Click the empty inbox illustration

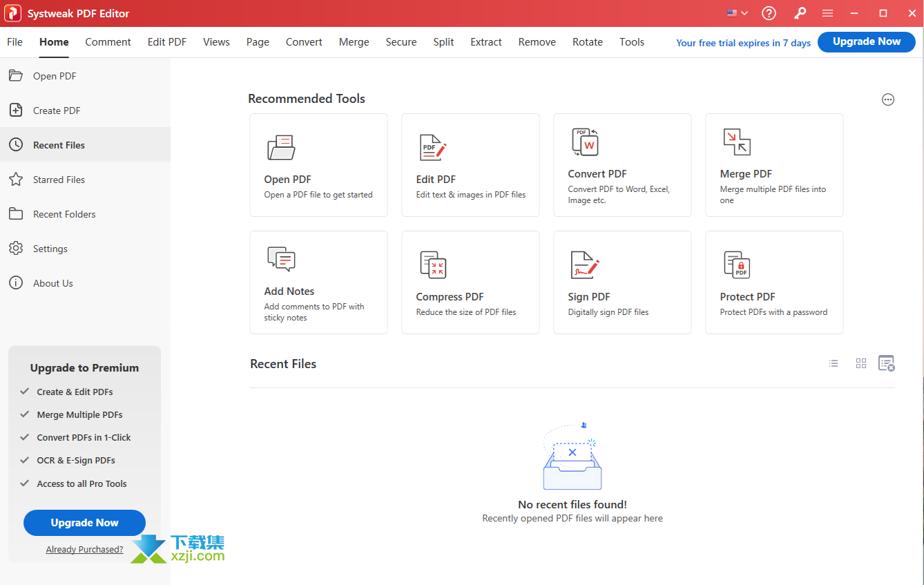tap(572, 457)
